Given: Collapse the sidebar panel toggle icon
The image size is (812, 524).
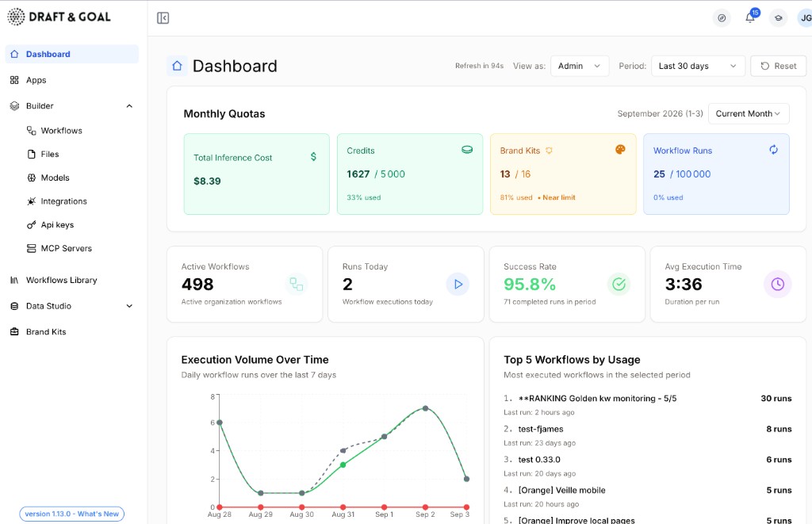Looking at the screenshot, I should [163, 18].
